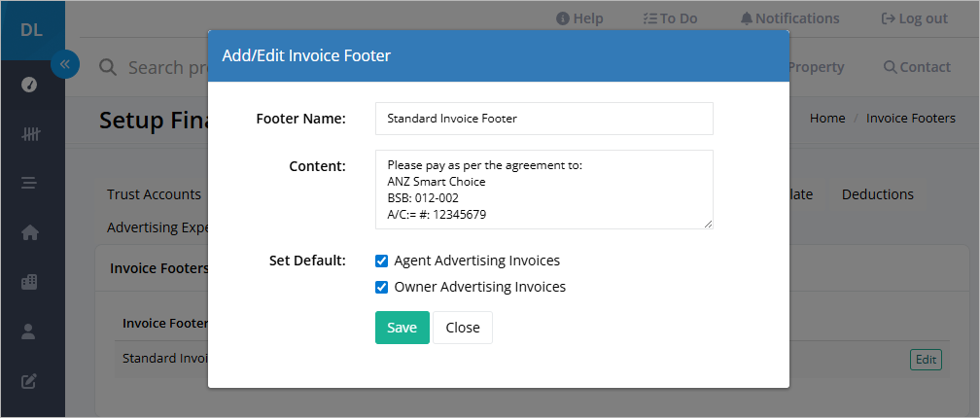Click the 'ANZ Smart Choice' content line
The image size is (980, 418).
pyautogui.click(x=437, y=182)
